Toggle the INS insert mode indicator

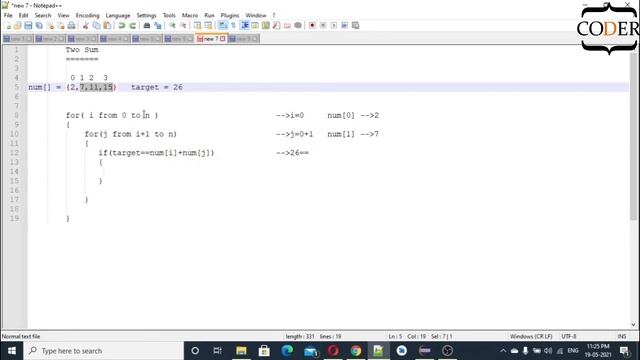point(622,336)
